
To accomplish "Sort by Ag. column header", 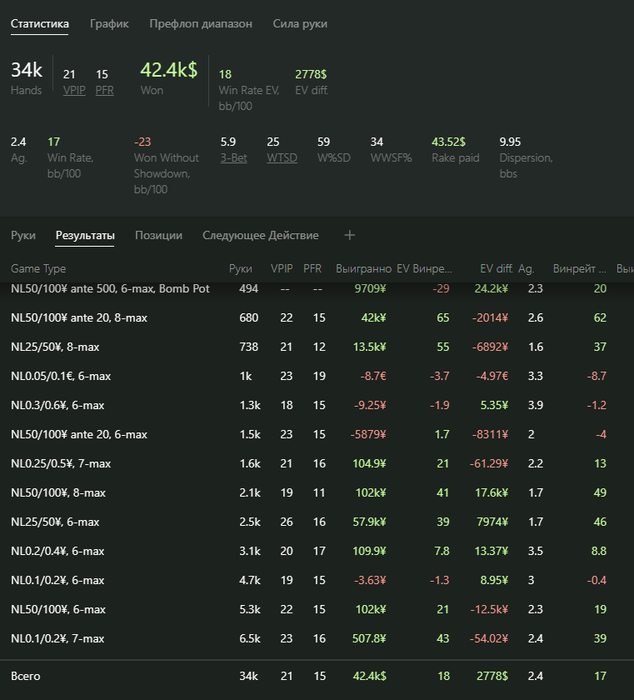I will pos(526,269).
